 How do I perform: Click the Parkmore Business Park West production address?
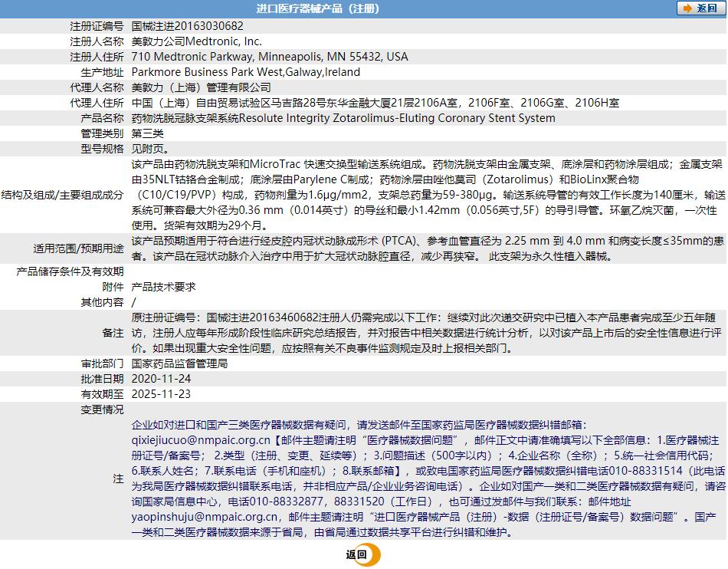click(x=246, y=72)
